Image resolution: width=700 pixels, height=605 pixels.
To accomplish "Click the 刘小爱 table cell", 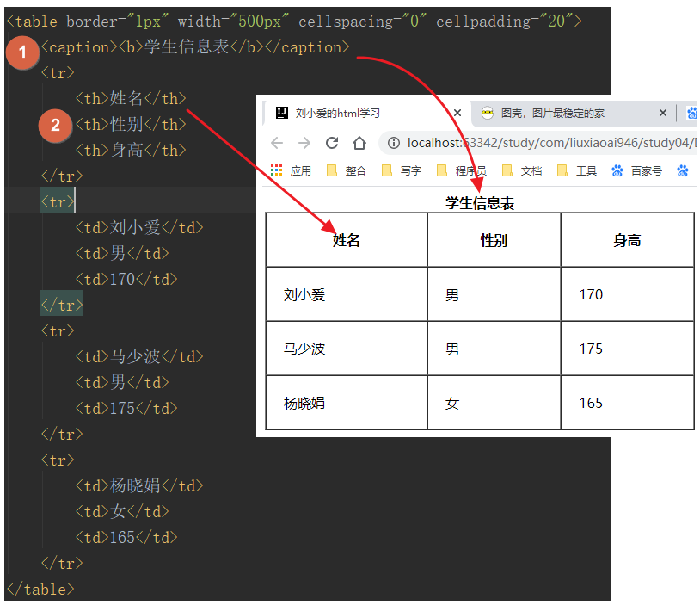I will point(347,294).
